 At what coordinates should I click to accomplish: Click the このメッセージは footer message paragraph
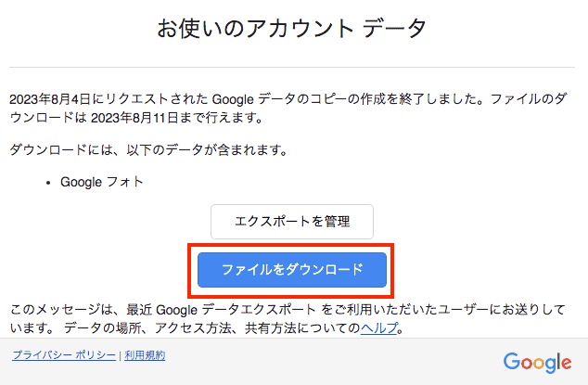[288, 319]
